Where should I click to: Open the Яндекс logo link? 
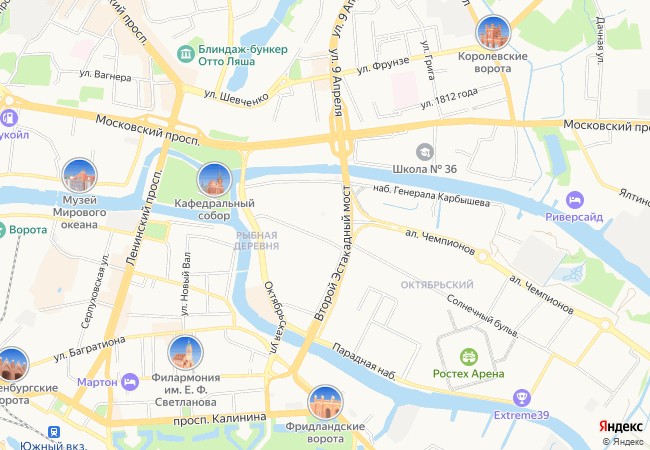(621, 426)
